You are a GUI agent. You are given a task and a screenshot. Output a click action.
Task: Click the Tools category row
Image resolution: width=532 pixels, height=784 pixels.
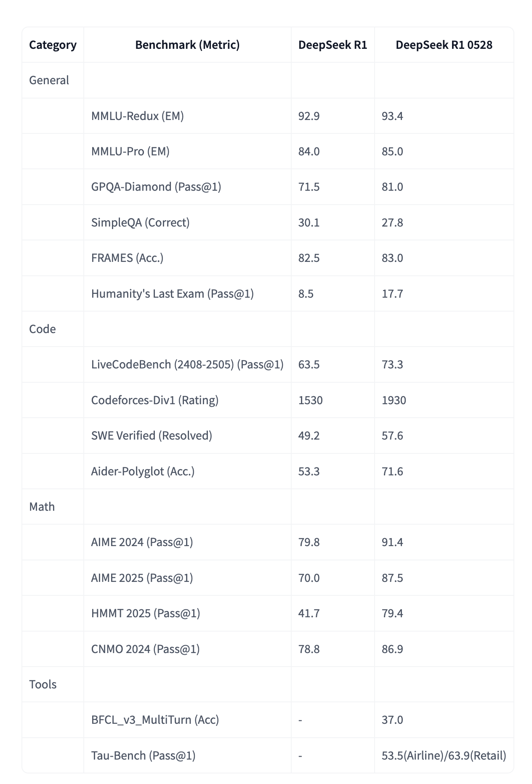click(x=268, y=685)
